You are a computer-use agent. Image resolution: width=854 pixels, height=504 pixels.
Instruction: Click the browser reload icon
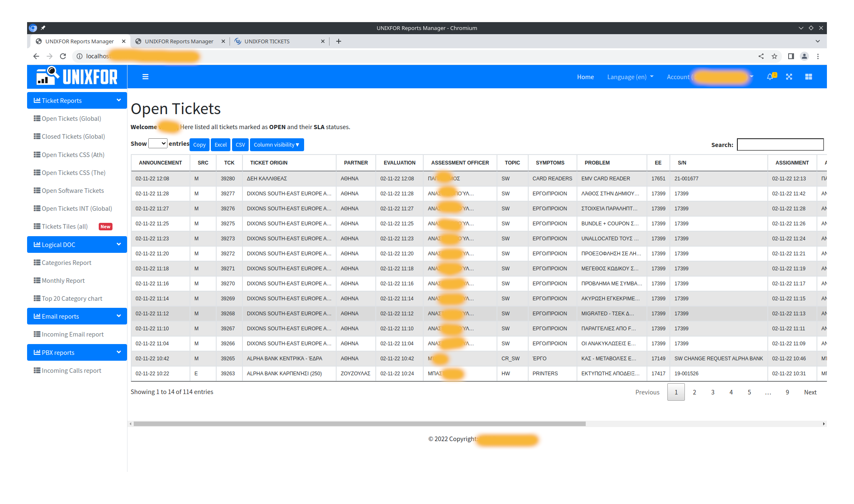pyautogui.click(x=63, y=56)
